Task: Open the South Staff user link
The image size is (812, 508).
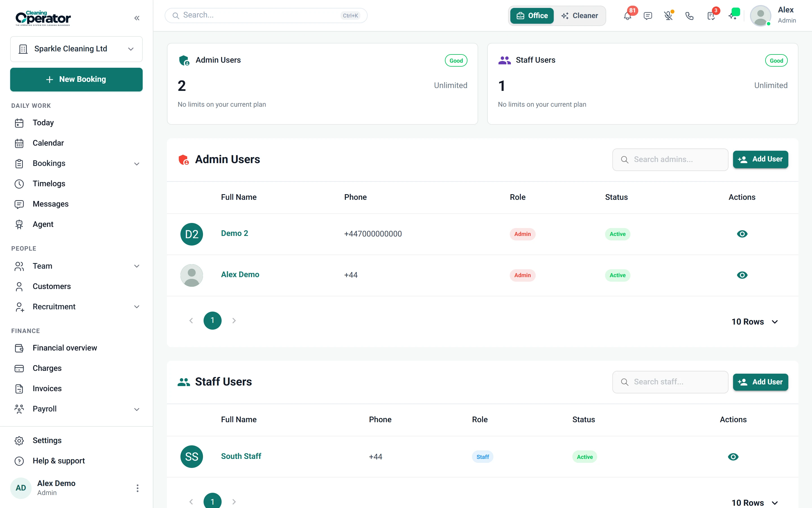Action: pos(241,456)
